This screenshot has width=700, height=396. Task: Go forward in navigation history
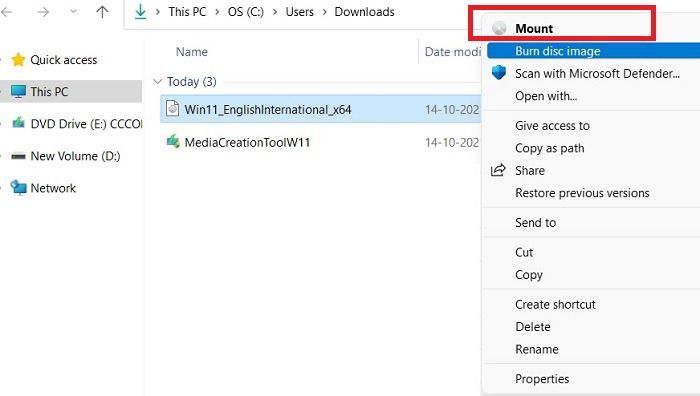43,12
